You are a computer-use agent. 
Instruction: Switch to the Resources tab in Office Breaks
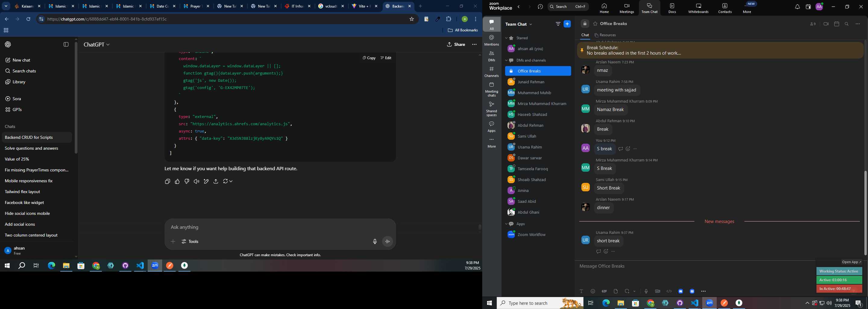click(x=605, y=35)
